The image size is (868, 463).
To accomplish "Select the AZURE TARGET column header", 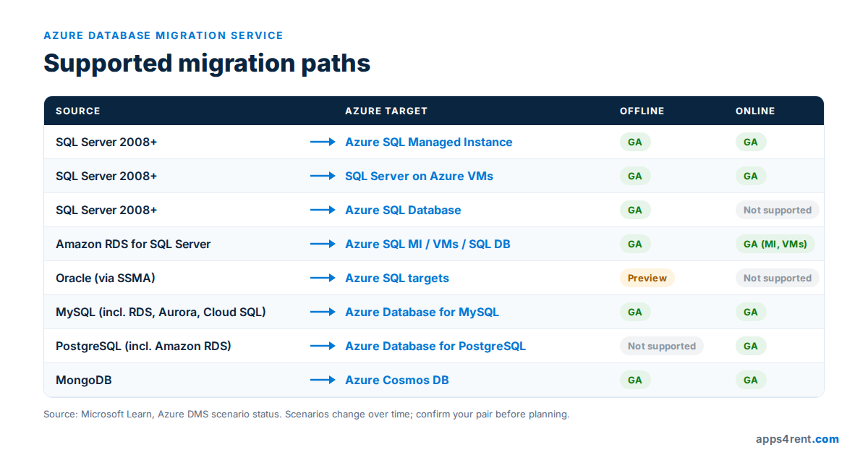I will point(386,111).
